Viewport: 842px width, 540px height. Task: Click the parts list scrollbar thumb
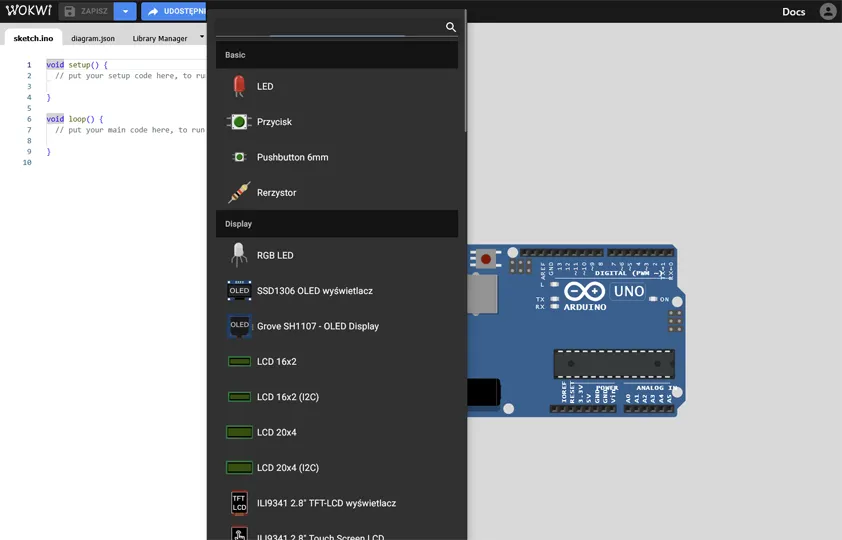[x=465, y=71]
